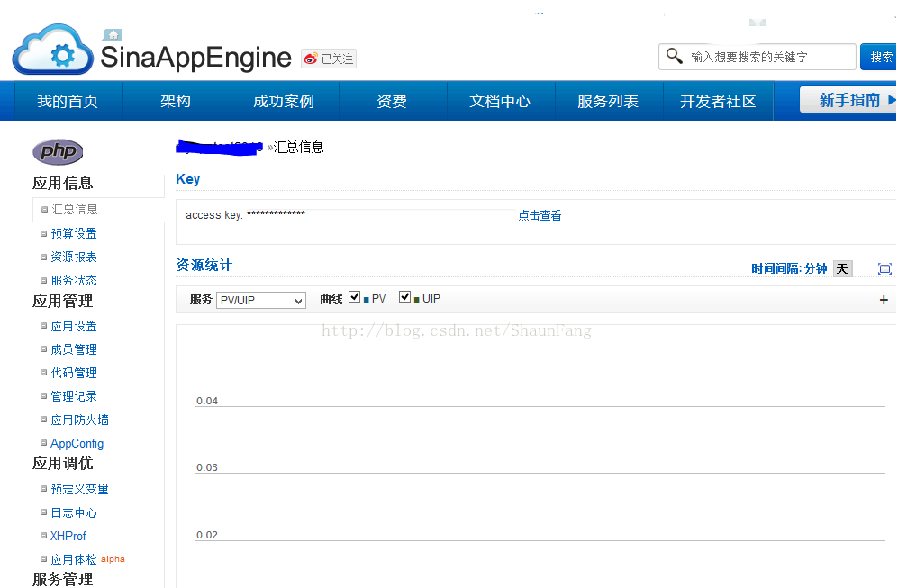Open the 我的首页 nav tab

click(x=68, y=102)
